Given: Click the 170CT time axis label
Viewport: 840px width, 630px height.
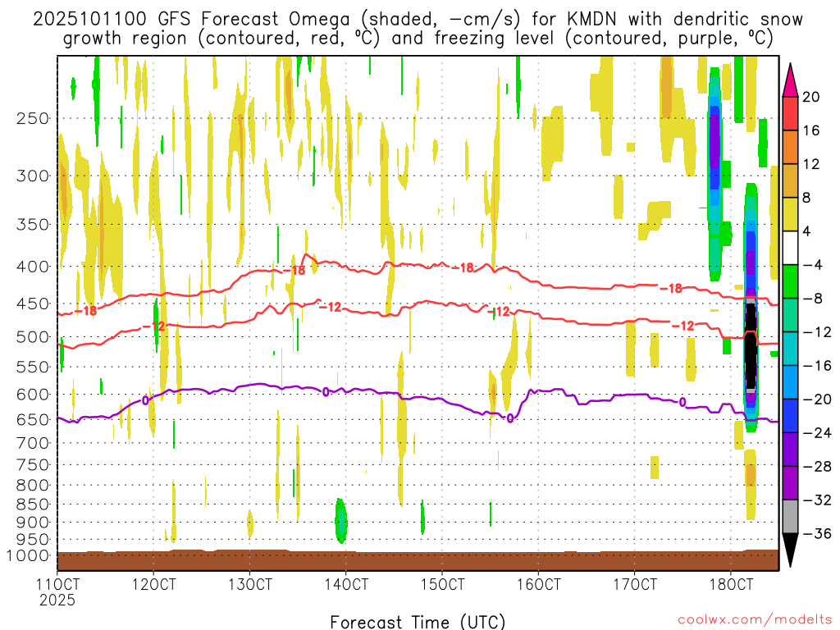Looking at the screenshot, I should [635, 584].
